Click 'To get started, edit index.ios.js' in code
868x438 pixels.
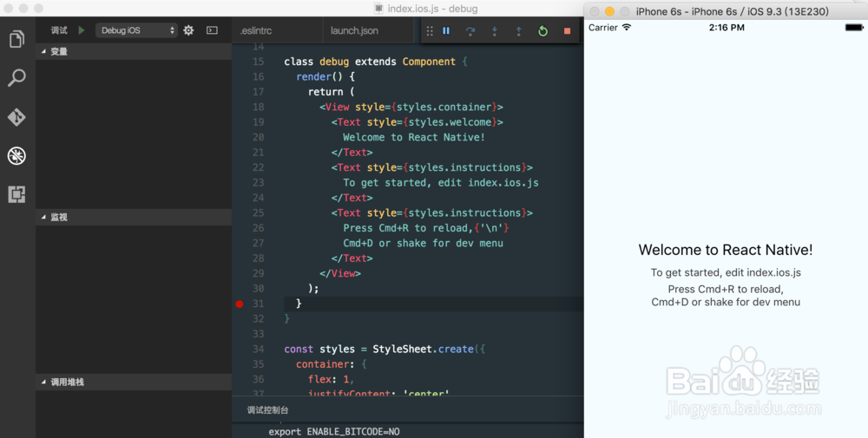click(x=441, y=182)
